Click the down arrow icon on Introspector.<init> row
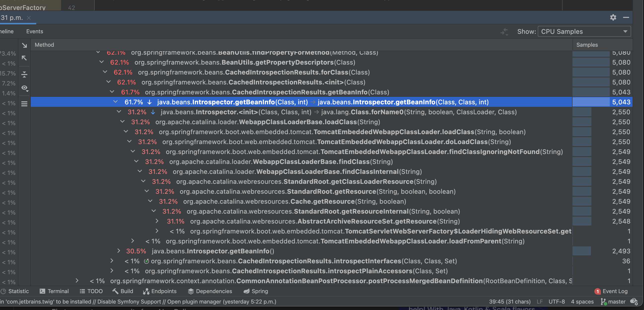 pyautogui.click(x=153, y=112)
